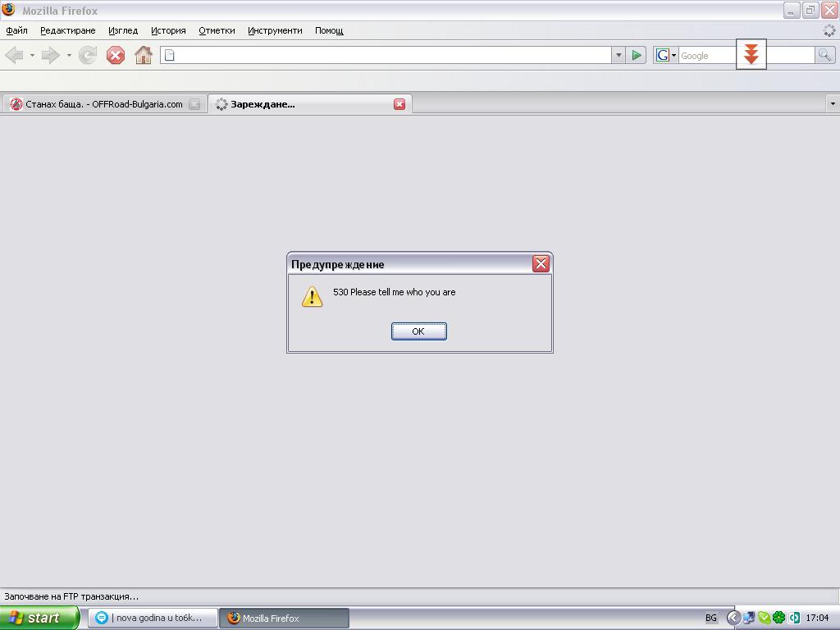Open the Изглед menu
This screenshot has width=840, height=630.
tap(123, 30)
